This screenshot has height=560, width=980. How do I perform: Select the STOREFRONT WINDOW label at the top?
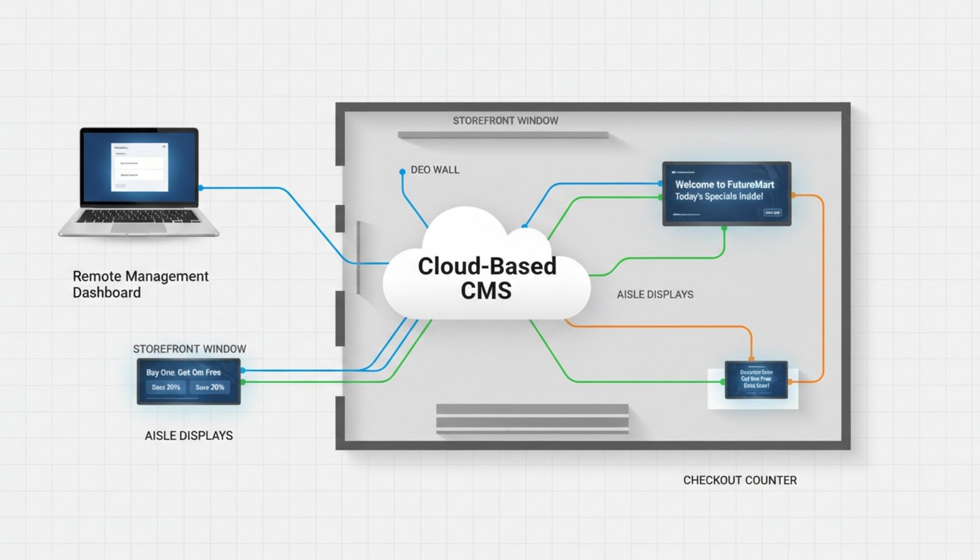[504, 120]
